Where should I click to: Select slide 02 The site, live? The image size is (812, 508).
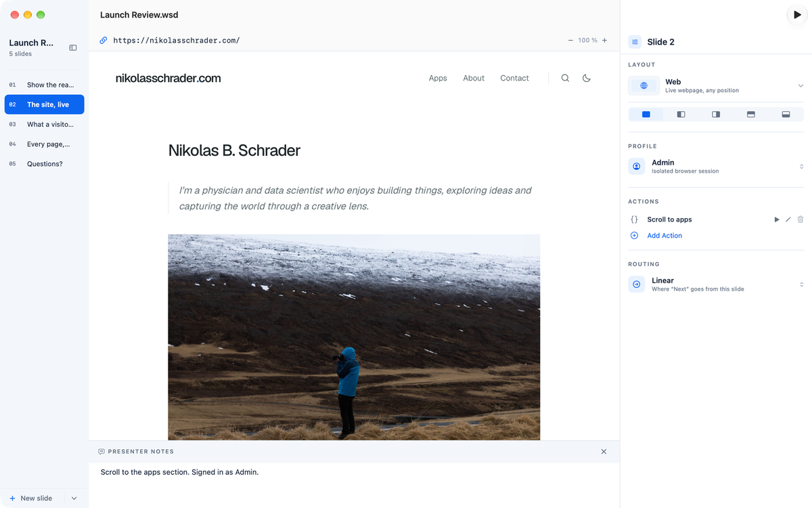click(44, 104)
